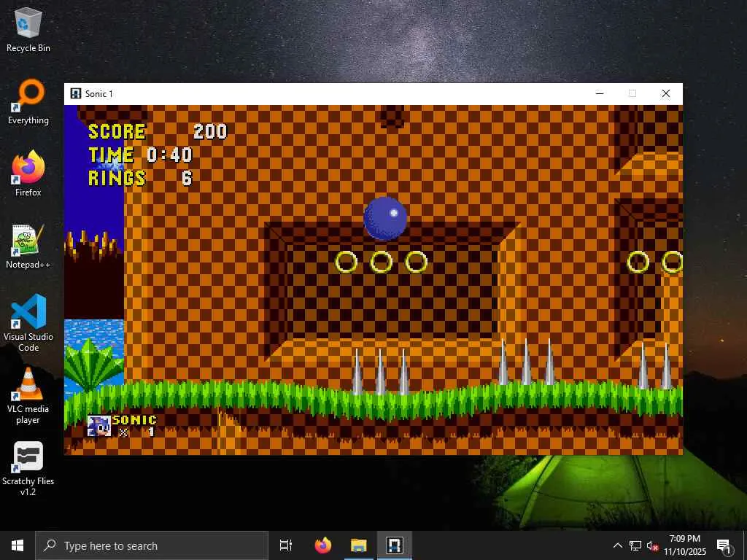The width and height of the screenshot is (747, 560).
Task: Click the SCORE label in the game HUD
Action: pos(117,131)
